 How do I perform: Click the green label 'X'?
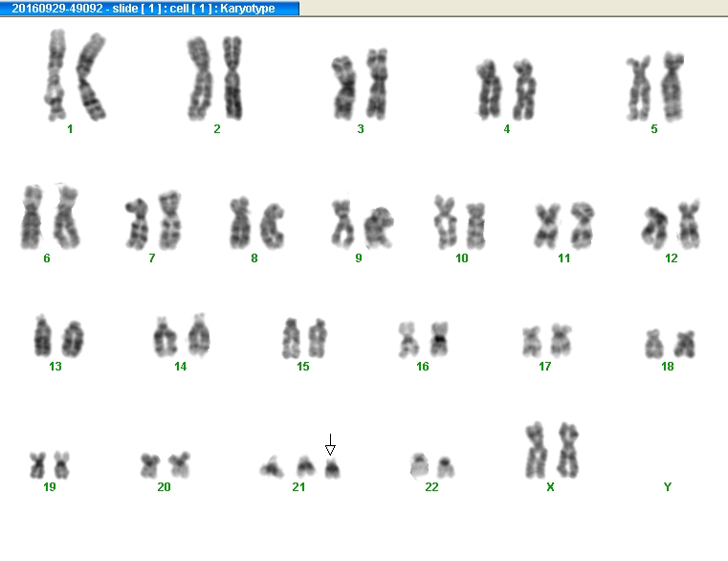(x=550, y=487)
